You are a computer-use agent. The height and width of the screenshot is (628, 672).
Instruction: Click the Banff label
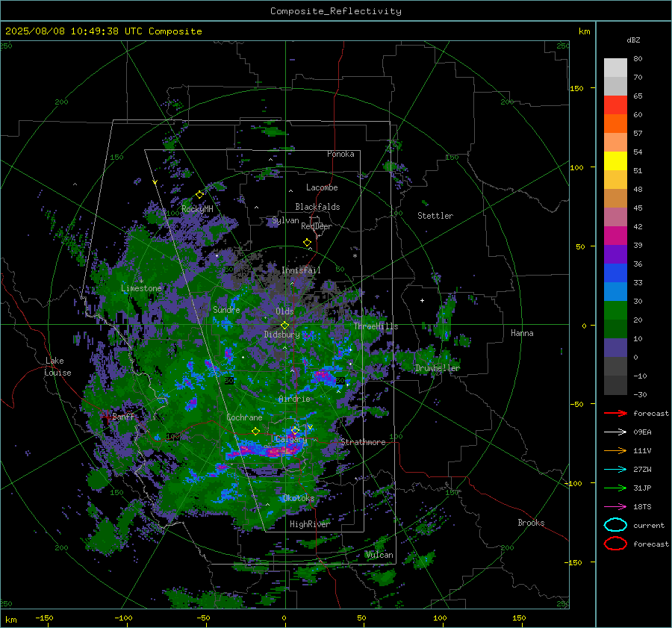click(x=123, y=416)
